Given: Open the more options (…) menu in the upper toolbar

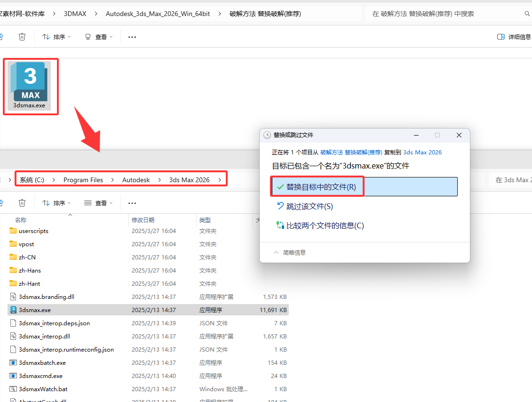Looking at the screenshot, I should (132, 37).
